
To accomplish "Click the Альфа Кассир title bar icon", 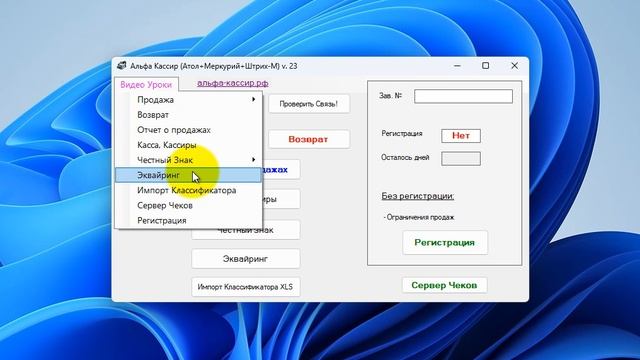I will [122, 65].
